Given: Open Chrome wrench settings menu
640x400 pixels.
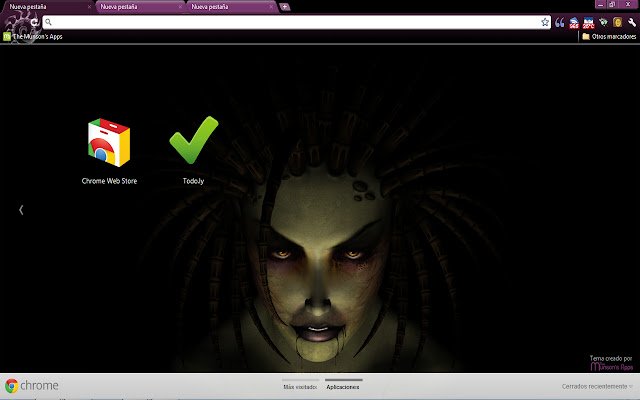Looking at the screenshot, I should 632,22.
